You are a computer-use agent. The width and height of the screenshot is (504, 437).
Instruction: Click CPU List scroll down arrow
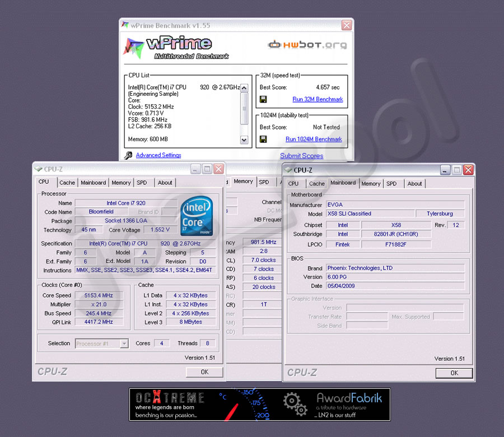244,140
